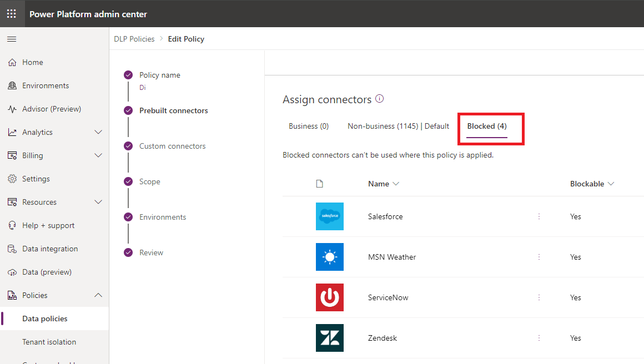644x364 pixels.
Task: Expand the Analytics menu chevron
Action: click(98, 132)
